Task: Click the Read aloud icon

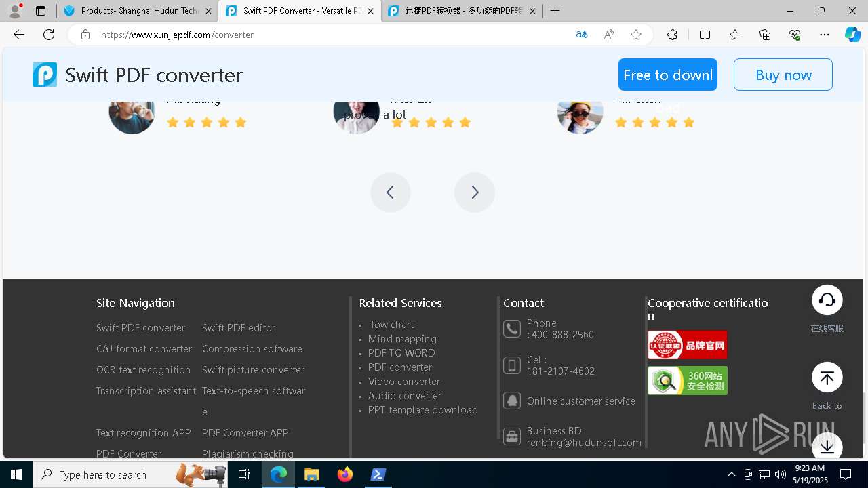Action: pyautogui.click(x=609, y=35)
